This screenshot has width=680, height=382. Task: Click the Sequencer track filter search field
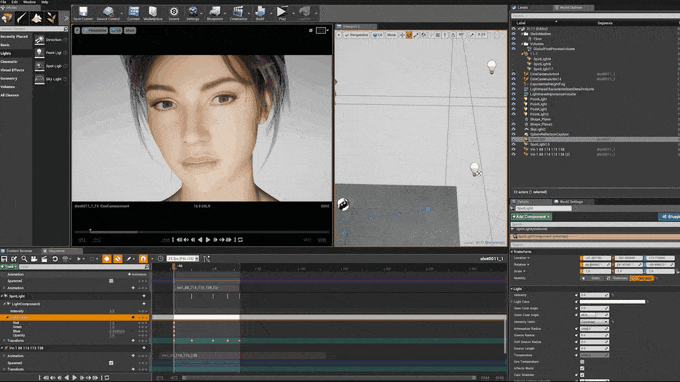click(x=83, y=267)
